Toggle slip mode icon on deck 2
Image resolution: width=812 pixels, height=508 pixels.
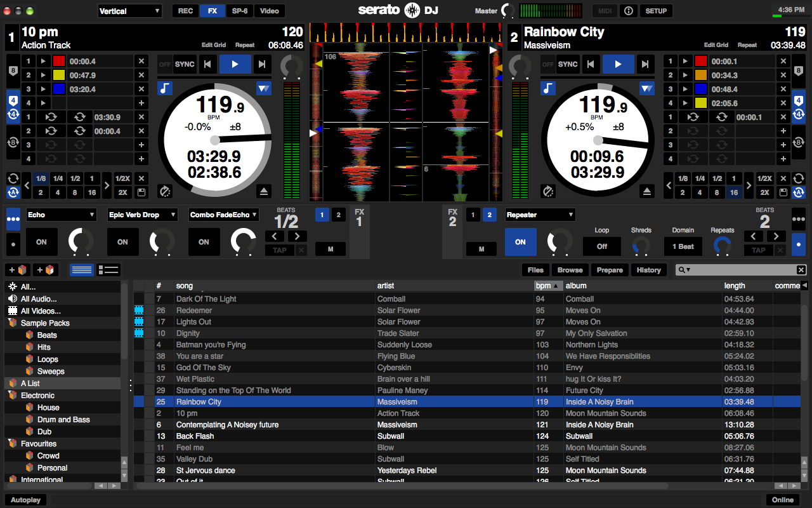pyautogui.click(x=548, y=191)
